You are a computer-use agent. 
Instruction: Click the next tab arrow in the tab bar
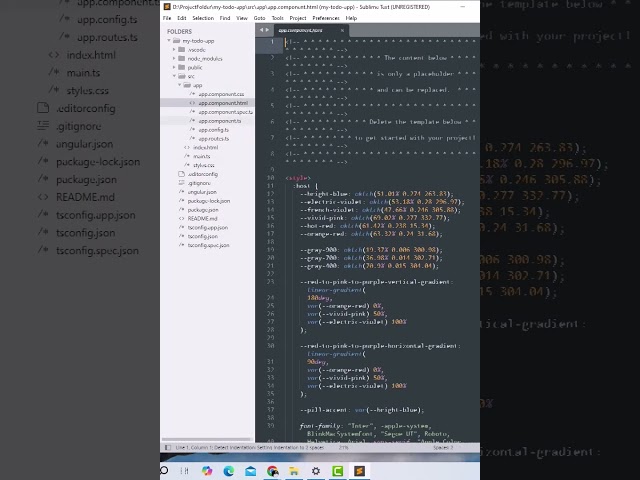pos(267,30)
